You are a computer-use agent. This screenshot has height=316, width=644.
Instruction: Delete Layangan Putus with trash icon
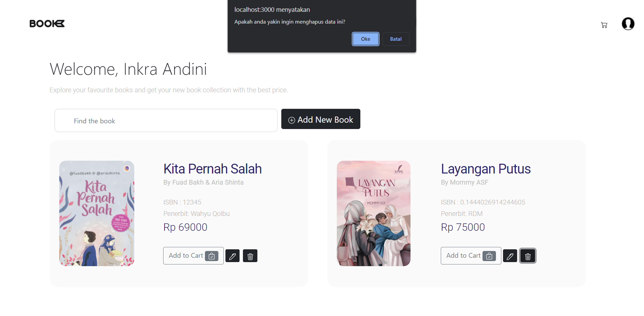[x=528, y=256]
